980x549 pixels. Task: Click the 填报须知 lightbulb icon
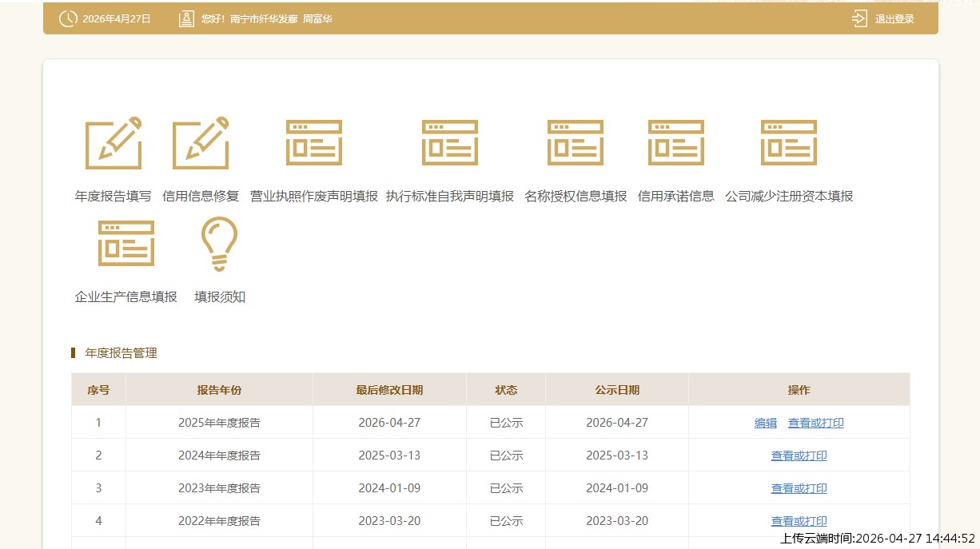click(219, 244)
